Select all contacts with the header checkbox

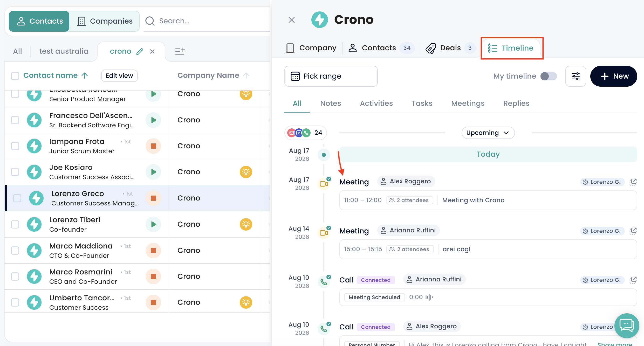click(15, 76)
